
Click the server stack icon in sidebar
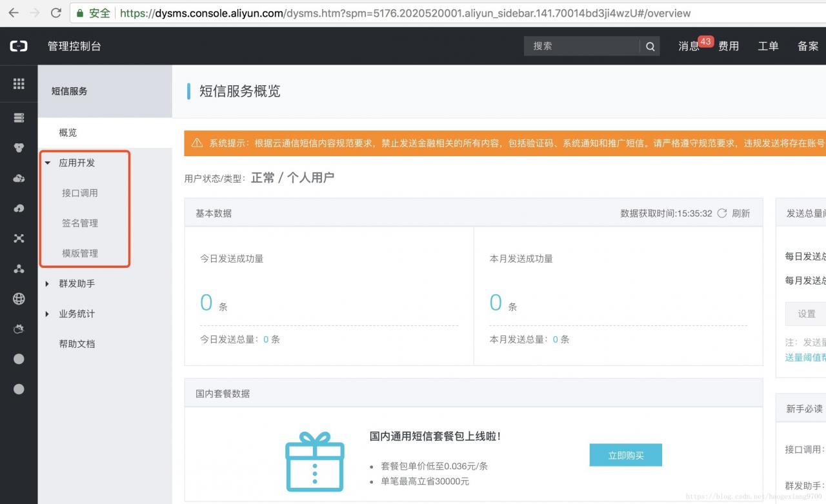tap(19, 117)
